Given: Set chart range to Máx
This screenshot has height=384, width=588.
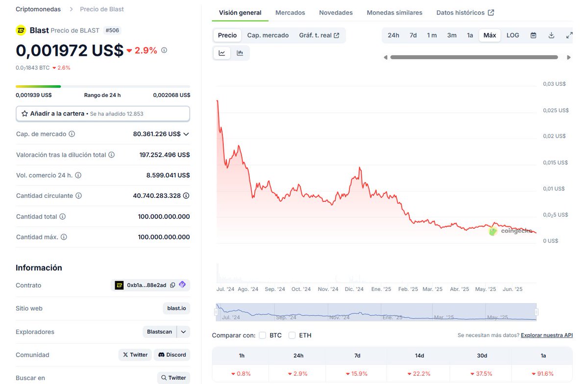Looking at the screenshot, I should [490, 35].
